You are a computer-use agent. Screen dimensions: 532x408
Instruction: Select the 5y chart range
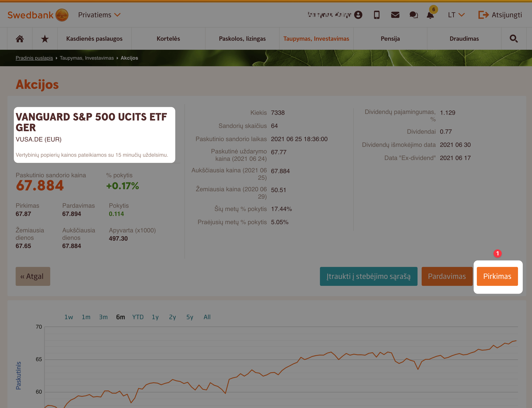(190, 317)
